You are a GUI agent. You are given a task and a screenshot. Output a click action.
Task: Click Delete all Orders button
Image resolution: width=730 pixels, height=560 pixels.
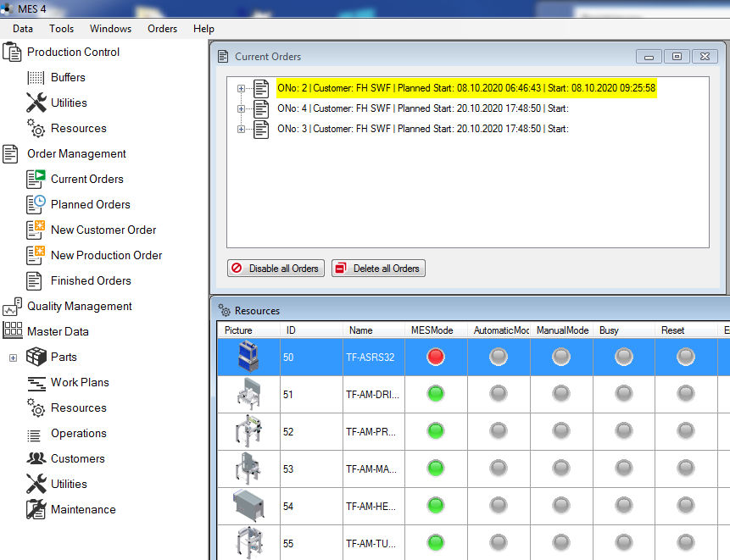tap(378, 269)
